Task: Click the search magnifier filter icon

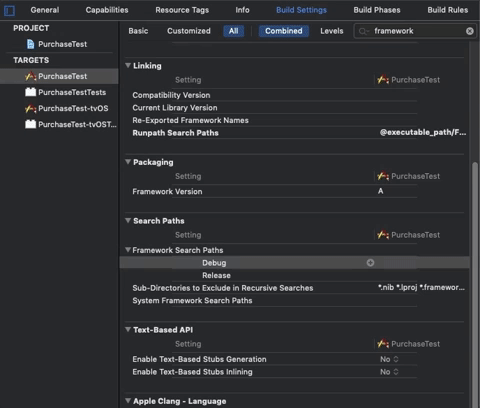Action: (x=363, y=31)
